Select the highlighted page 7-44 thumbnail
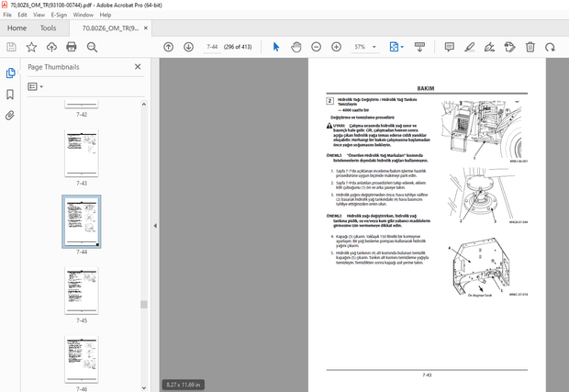This screenshot has height=392, width=569. click(x=82, y=221)
